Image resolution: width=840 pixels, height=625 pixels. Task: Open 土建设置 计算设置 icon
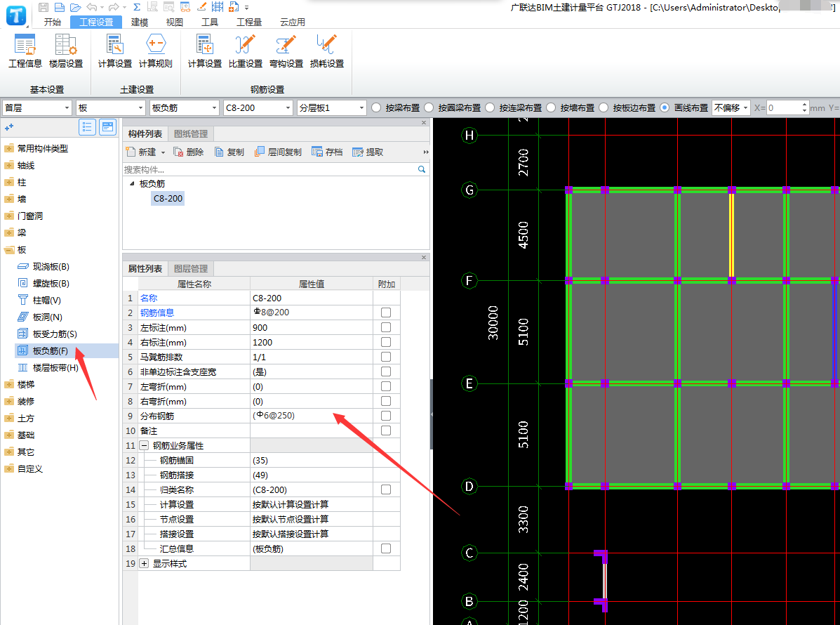point(114,51)
